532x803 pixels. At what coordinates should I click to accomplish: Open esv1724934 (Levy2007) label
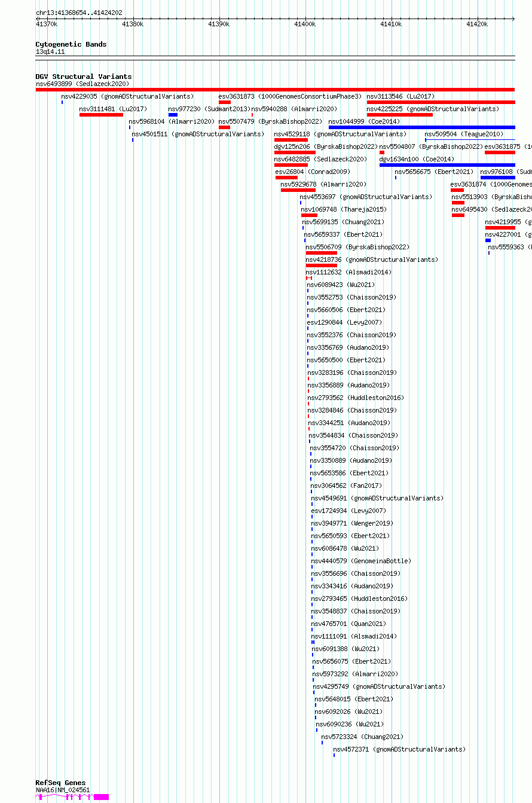349,511
